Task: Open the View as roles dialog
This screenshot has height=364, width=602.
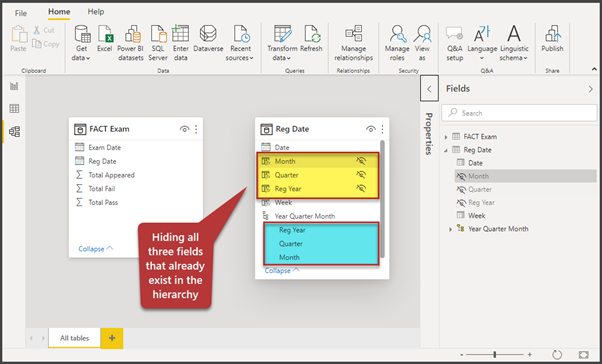Action: click(x=422, y=43)
